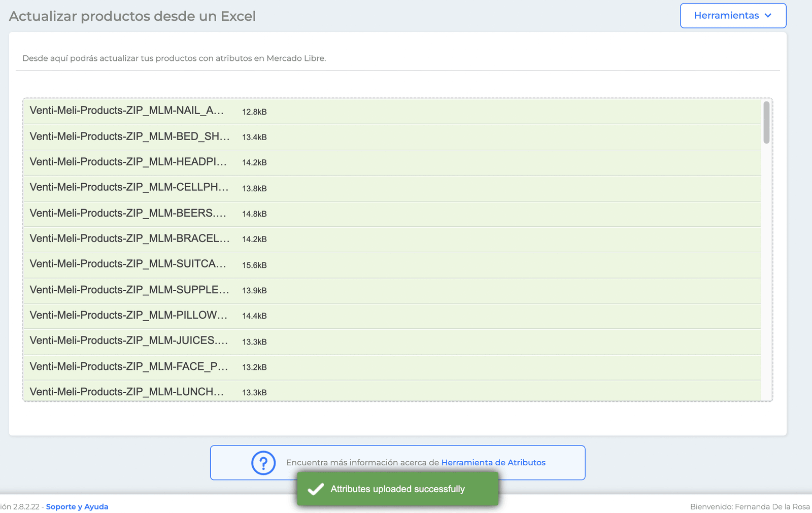The image size is (812, 513).
Task: Click the 12.8kB file size value
Action: pyautogui.click(x=254, y=112)
